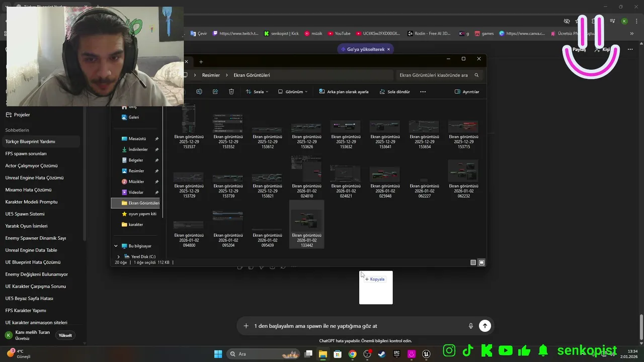644x362 pixels.
Task: Open Task View from the taskbar
Action: (x=308, y=354)
